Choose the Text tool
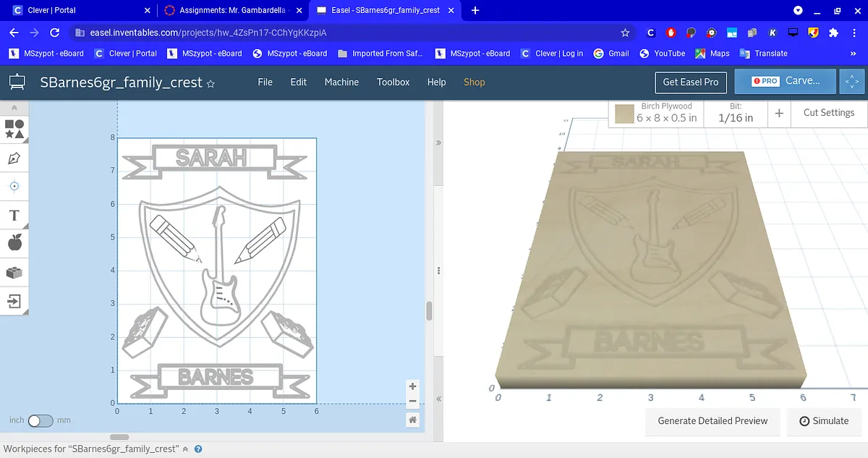Image resolution: width=868 pixels, height=458 pixels. tap(14, 215)
